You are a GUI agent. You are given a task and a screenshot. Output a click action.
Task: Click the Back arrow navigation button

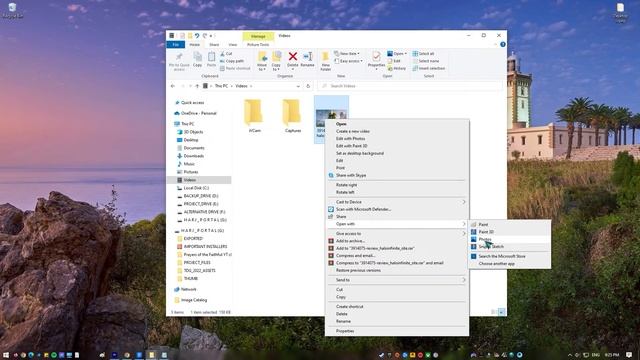click(173, 86)
